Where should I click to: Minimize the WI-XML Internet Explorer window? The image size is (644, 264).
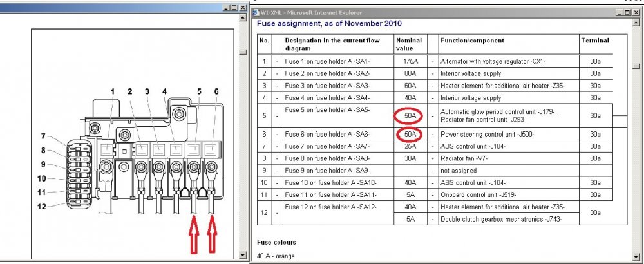pyautogui.click(x=618, y=13)
